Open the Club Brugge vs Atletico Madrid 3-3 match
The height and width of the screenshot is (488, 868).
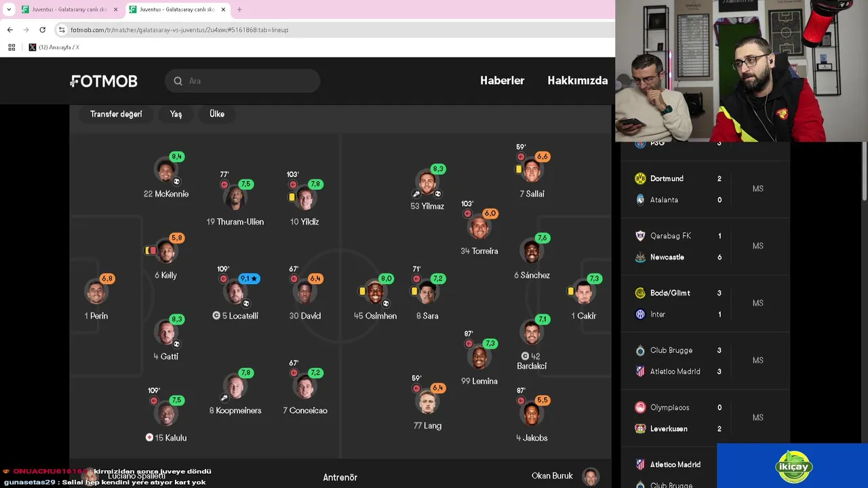705,361
